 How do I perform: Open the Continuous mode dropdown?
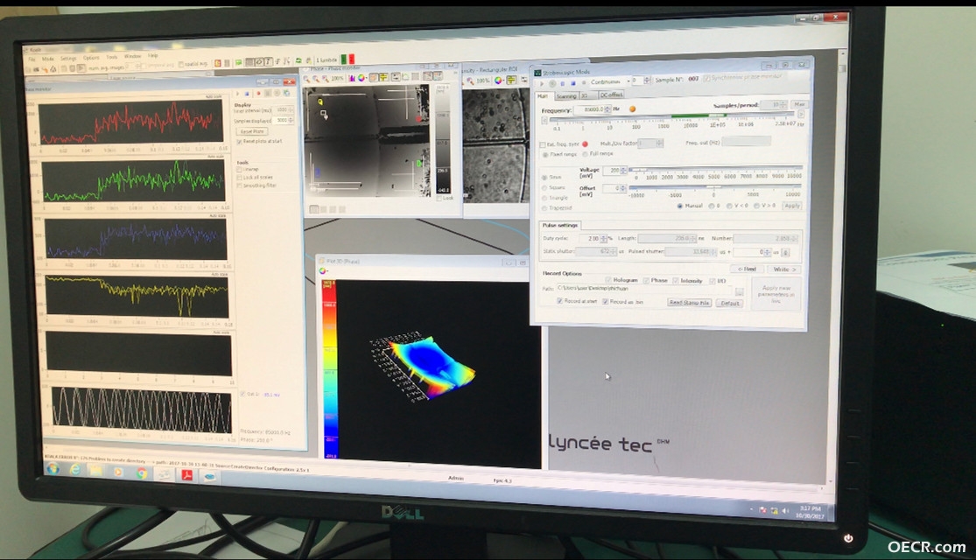[x=606, y=81]
